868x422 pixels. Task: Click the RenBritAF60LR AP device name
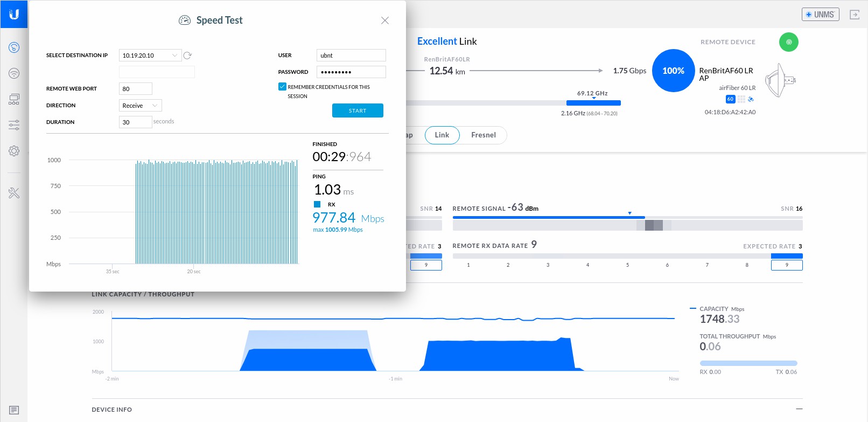pos(726,74)
